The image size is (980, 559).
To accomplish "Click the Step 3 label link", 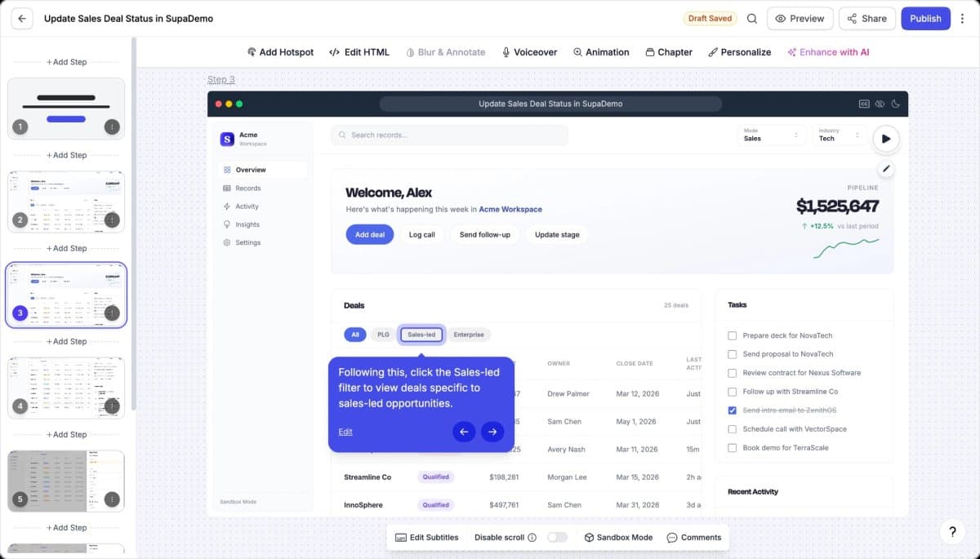I will pos(221,79).
